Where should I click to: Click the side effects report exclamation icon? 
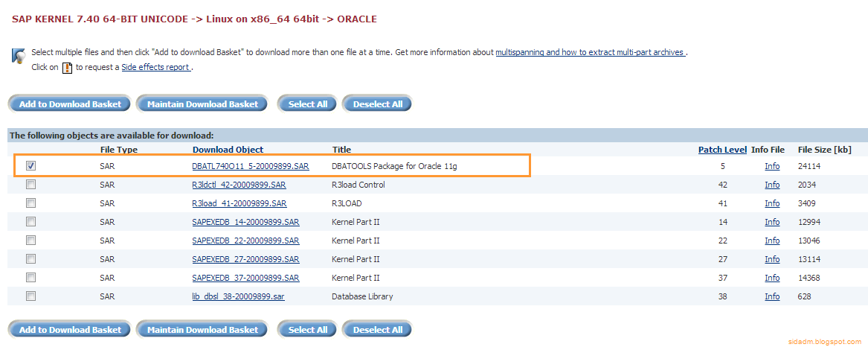[x=67, y=68]
